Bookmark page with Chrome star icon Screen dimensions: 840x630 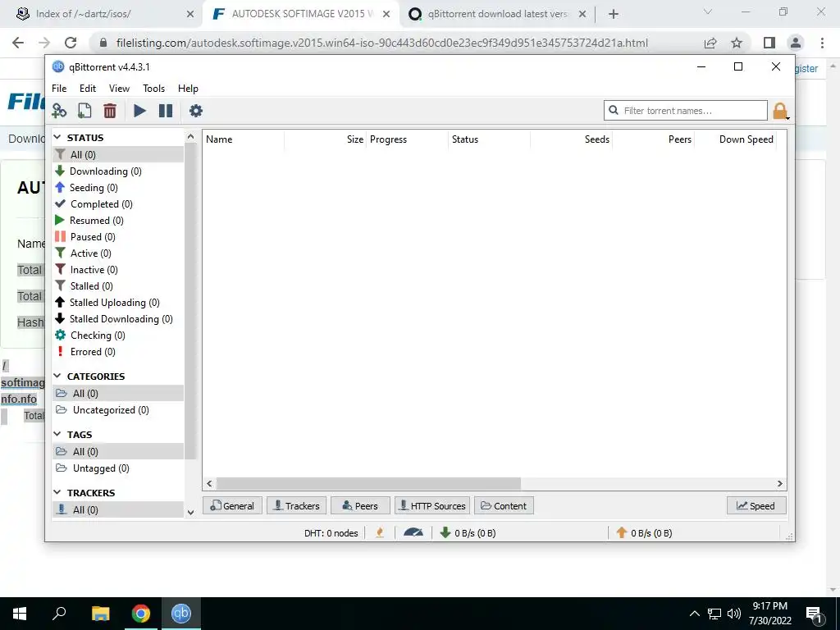pos(737,43)
